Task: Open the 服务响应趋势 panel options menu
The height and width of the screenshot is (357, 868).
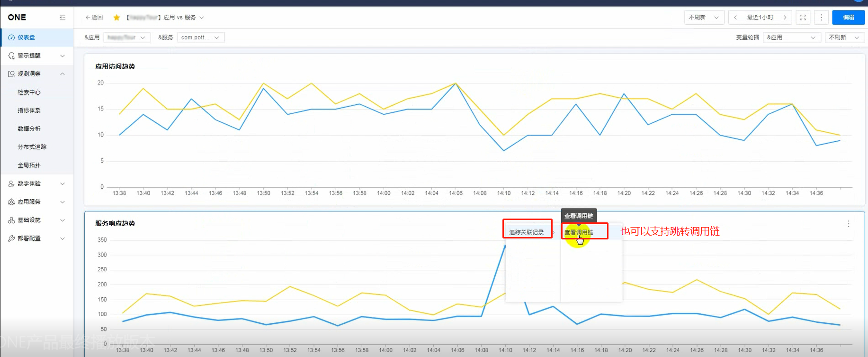Action: click(x=848, y=224)
